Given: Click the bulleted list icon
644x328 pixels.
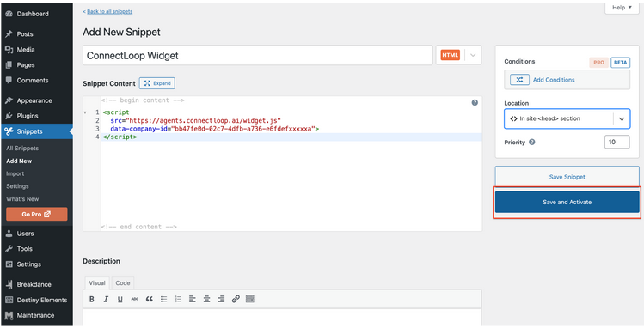Looking at the screenshot, I should [x=163, y=300].
